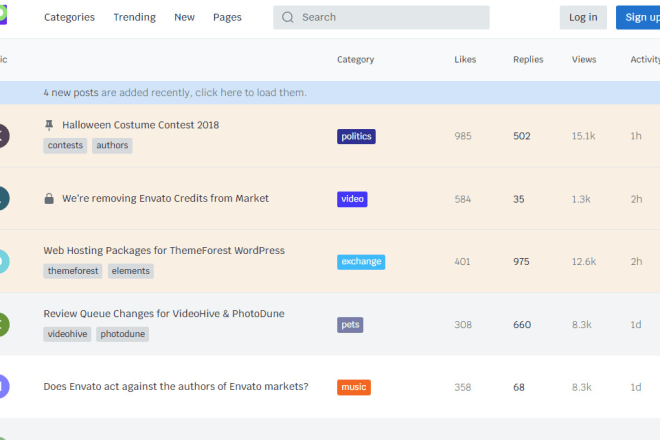The height and width of the screenshot is (440, 660).
Task: Click the 68 replies count
Action: coord(519,387)
